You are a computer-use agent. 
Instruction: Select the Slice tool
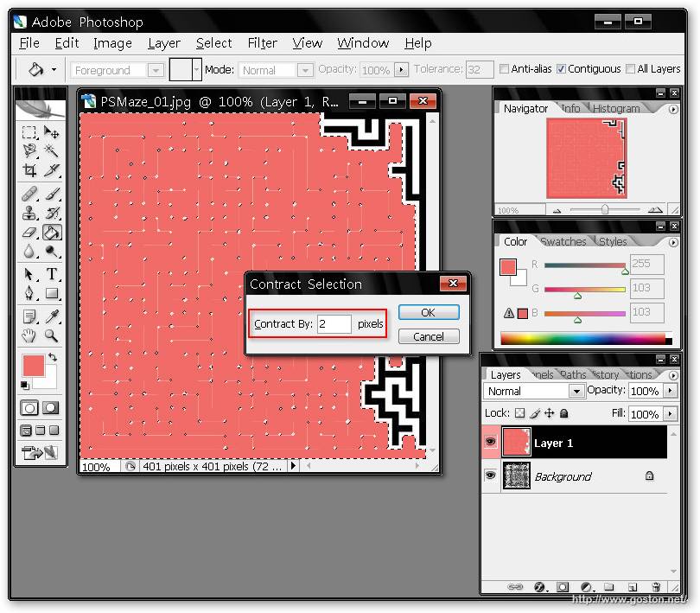(x=51, y=169)
